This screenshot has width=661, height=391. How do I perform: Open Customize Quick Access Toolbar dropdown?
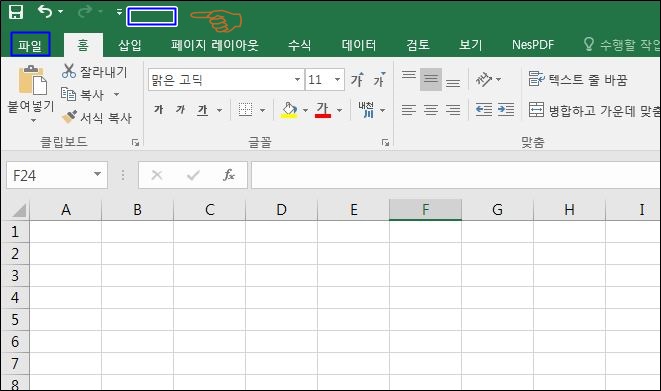click(x=120, y=12)
